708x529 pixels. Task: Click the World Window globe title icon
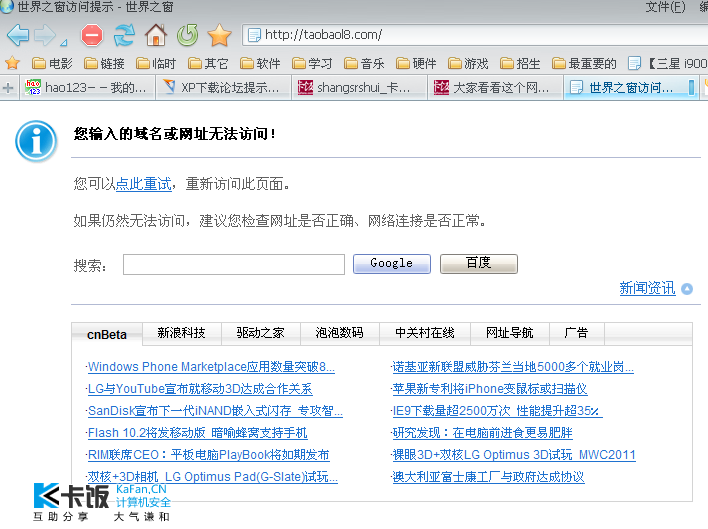point(6,6)
